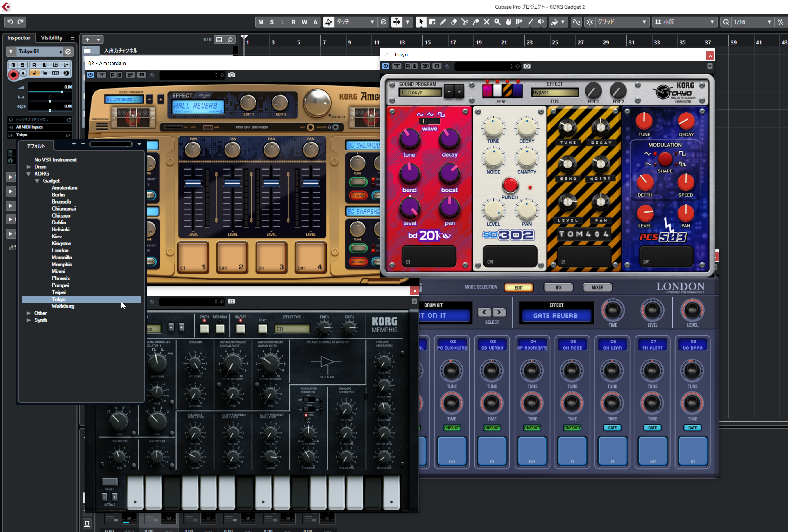Open the bar grid type dropdown
Image resolution: width=788 pixels, height=532 pixels.
pyautogui.click(x=685, y=22)
